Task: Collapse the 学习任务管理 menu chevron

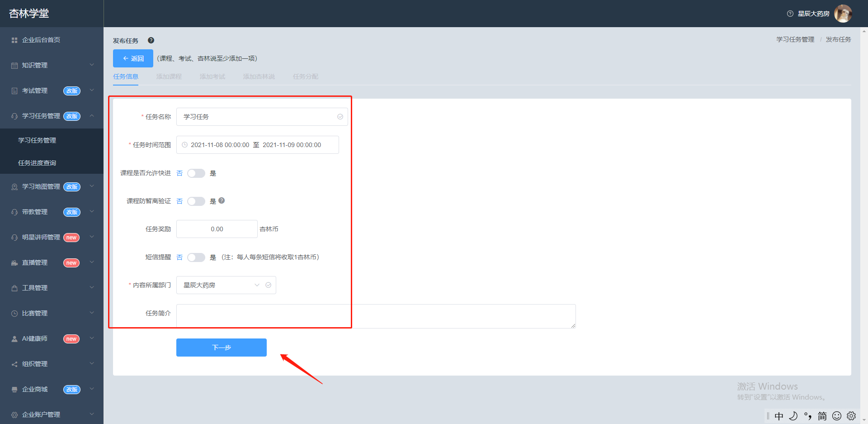Action: 92,115
